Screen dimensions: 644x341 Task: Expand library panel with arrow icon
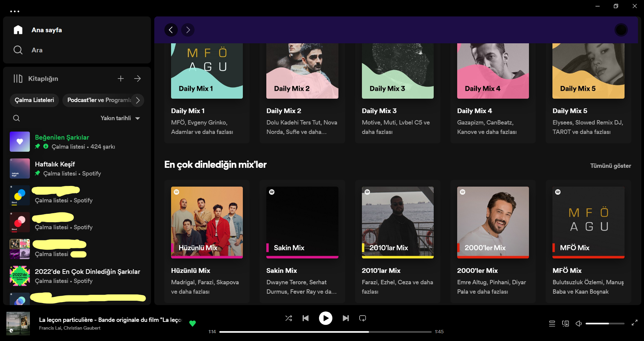coord(138,79)
